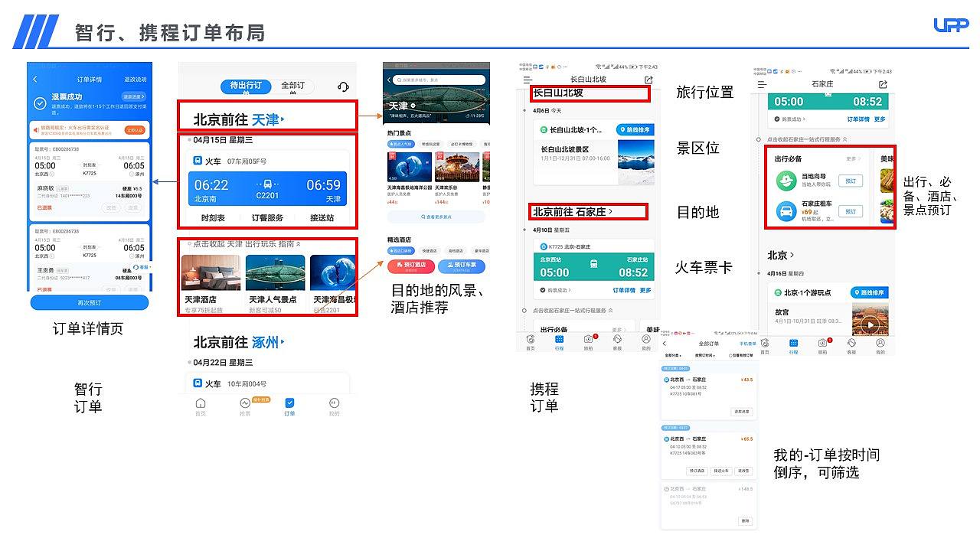The width and height of the screenshot is (980, 551).
Task: Open 时刻表 under the C2201 ticket
Action: point(213,218)
